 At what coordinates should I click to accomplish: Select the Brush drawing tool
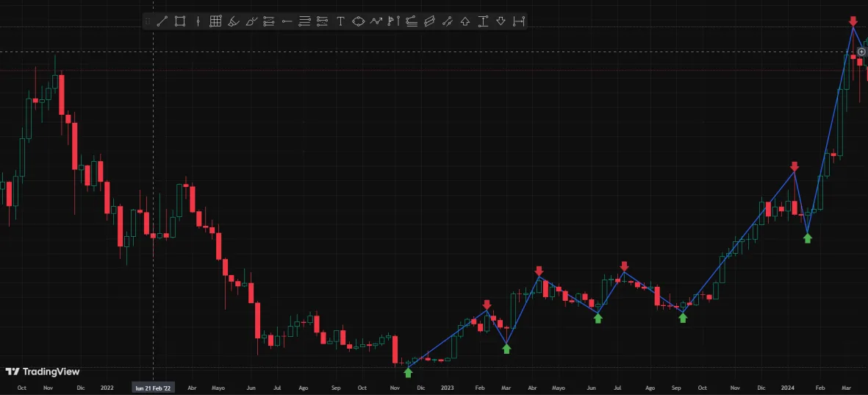[251, 21]
